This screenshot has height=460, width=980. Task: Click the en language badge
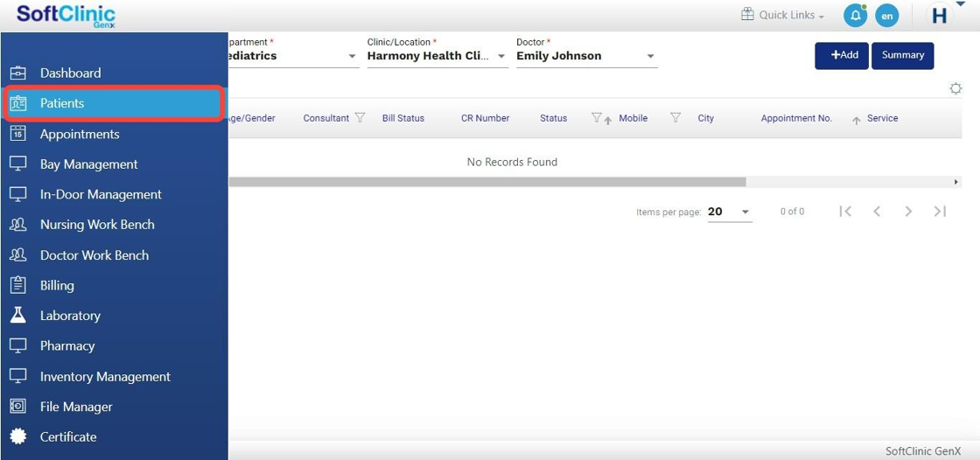(x=886, y=16)
